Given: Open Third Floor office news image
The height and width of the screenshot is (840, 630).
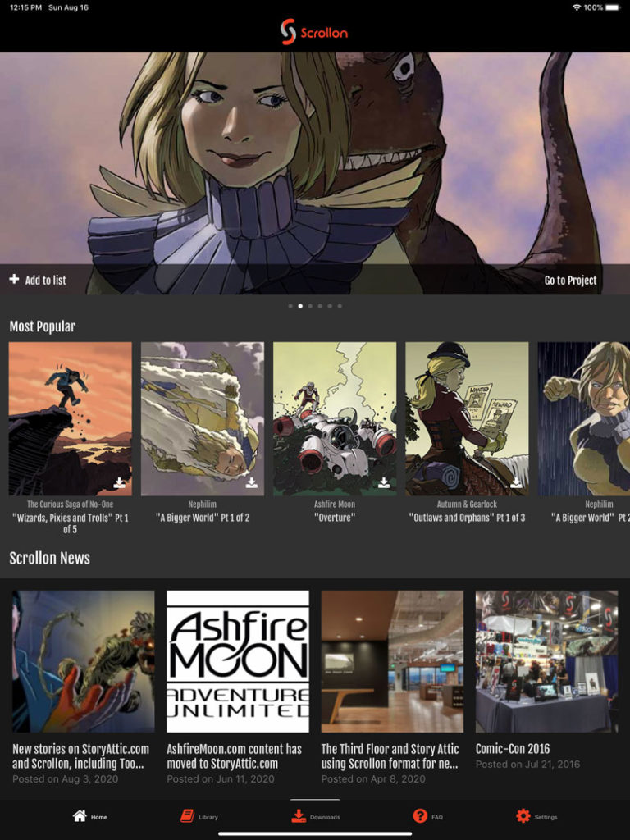Looking at the screenshot, I should (392, 662).
